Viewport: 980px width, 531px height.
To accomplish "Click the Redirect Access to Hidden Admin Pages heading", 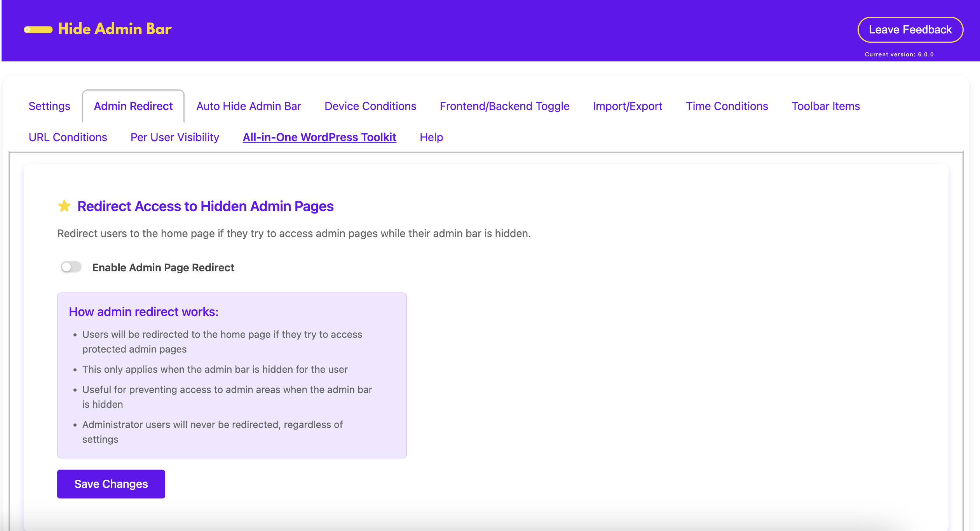I will (206, 206).
